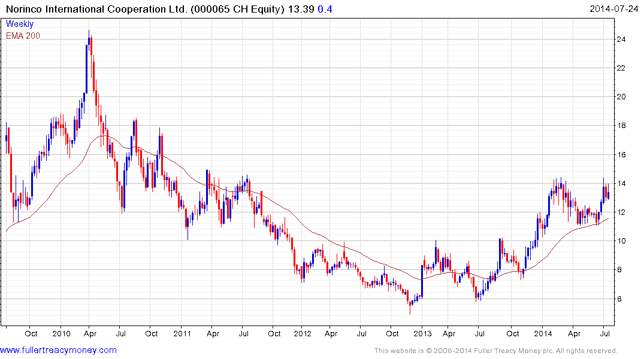644x359 pixels.
Task: Click the chart title 'Norinco International Cooperation Ltd.'
Action: [96, 9]
